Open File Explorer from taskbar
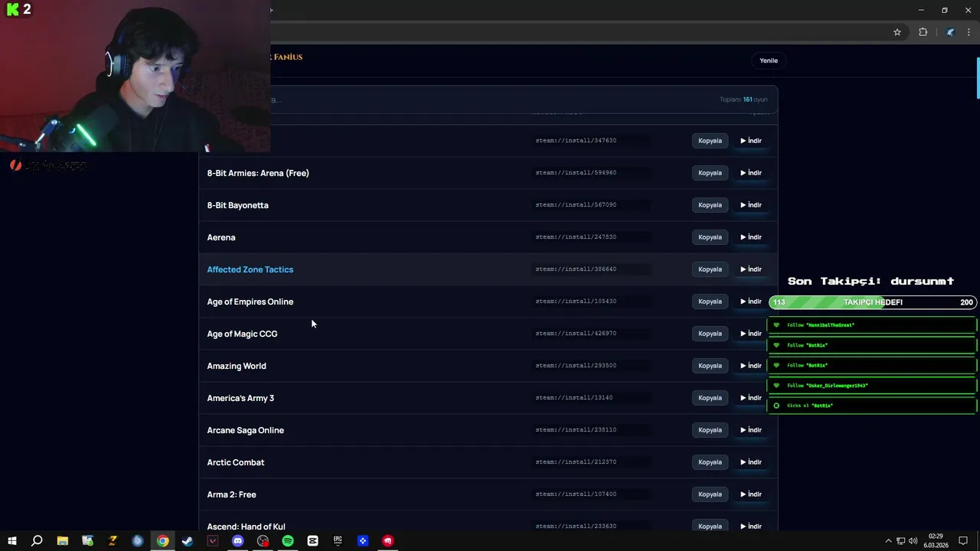Viewport: 980px width, 551px height. click(x=63, y=541)
